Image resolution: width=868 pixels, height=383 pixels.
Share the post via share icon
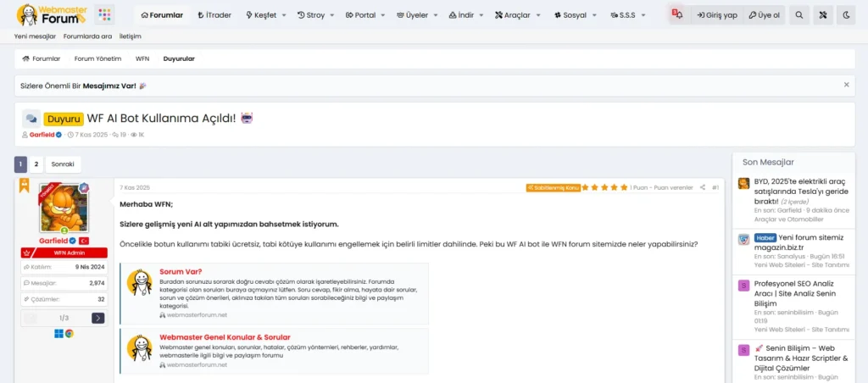703,187
